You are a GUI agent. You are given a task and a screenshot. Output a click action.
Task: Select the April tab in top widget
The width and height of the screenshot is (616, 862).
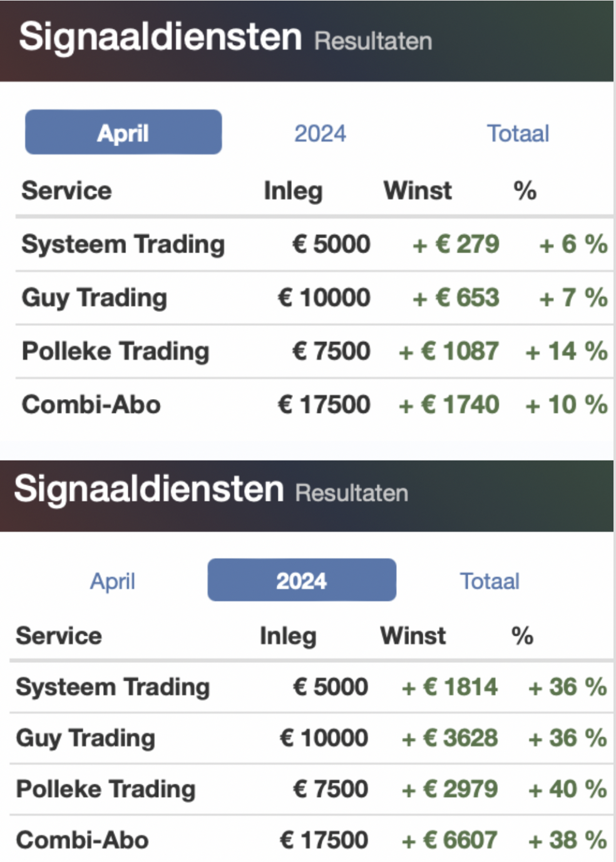tap(123, 132)
